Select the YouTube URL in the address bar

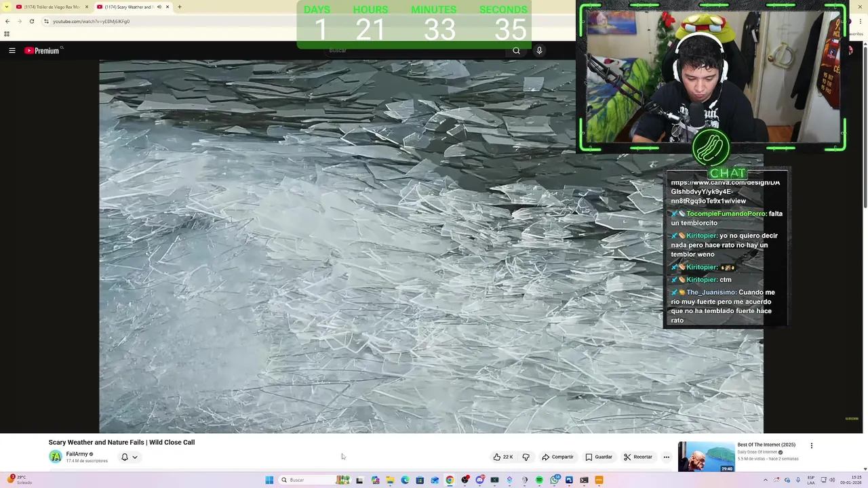coord(91,21)
